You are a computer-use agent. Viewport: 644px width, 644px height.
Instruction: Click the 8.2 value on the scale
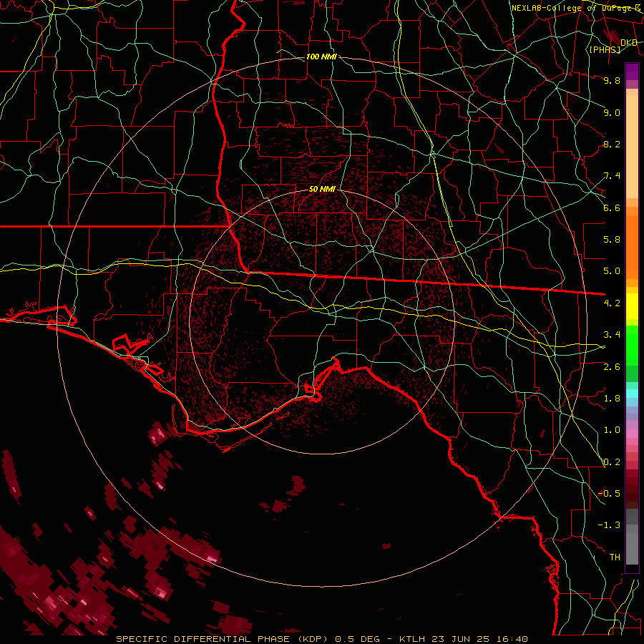tap(612, 144)
